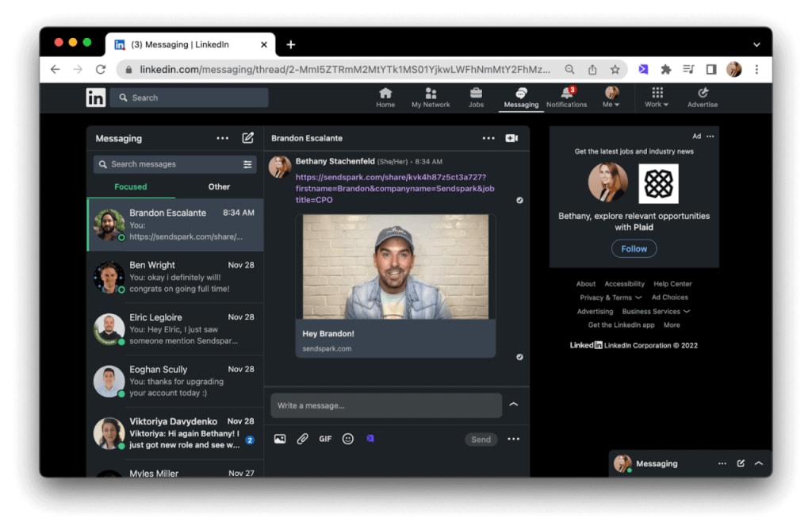Open the My Network nav icon
812x530 pixels.
pos(431,98)
